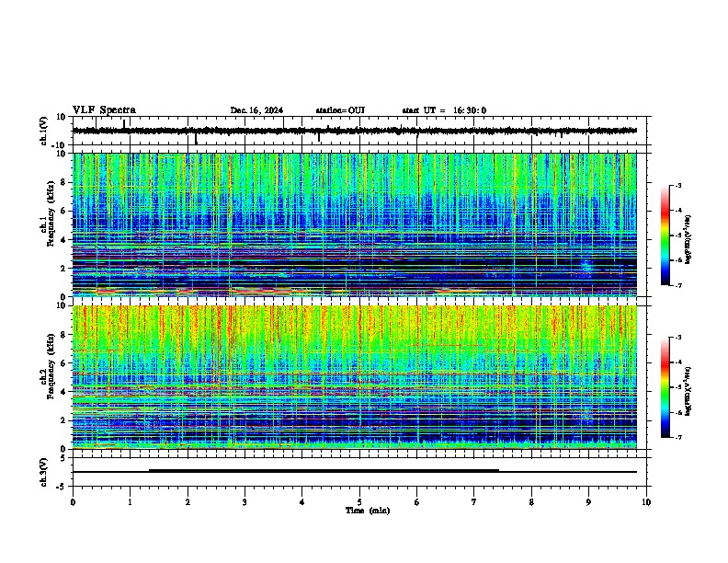The image size is (728, 563).
Task: Click the "ch.3(V)" axis label
Action: pyautogui.click(x=43, y=472)
